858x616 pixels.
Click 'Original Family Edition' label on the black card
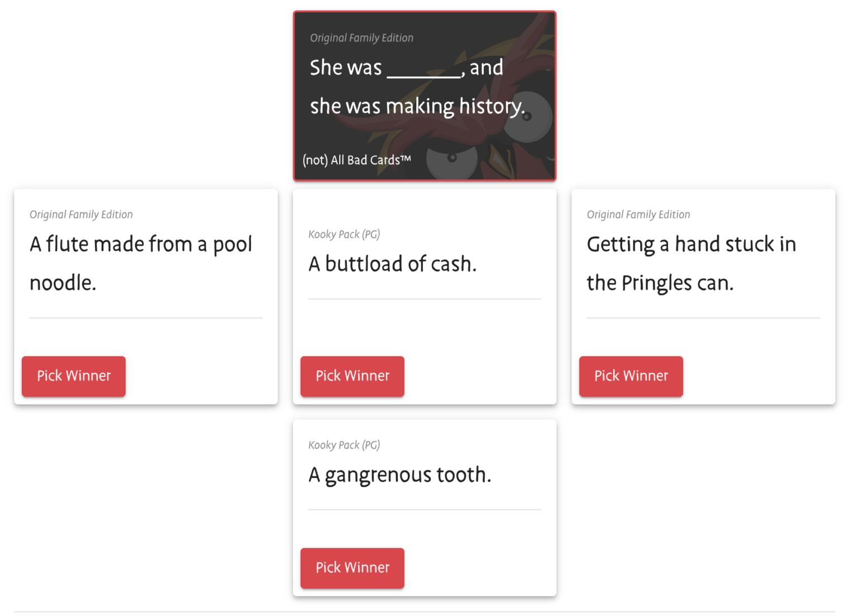[361, 38]
